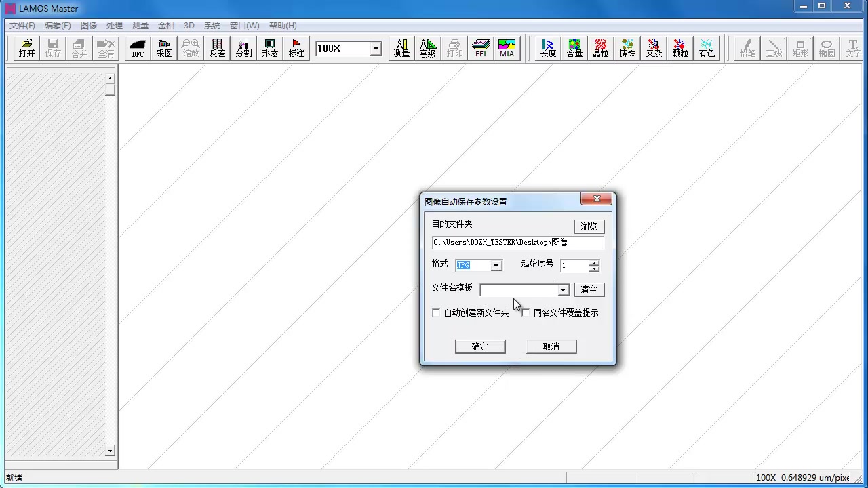Screen dimensions: 868x488
Task: Open the 反差 contrast tool
Action: click(217, 48)
